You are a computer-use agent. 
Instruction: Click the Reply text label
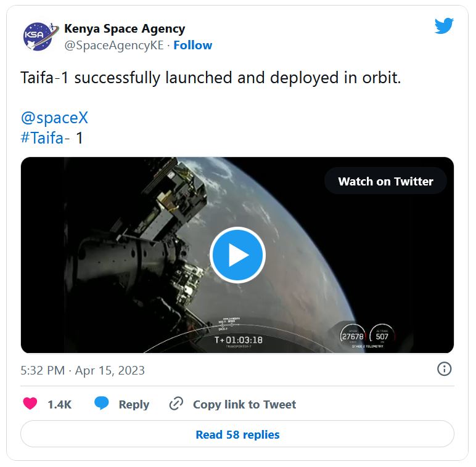coord(134,404)
